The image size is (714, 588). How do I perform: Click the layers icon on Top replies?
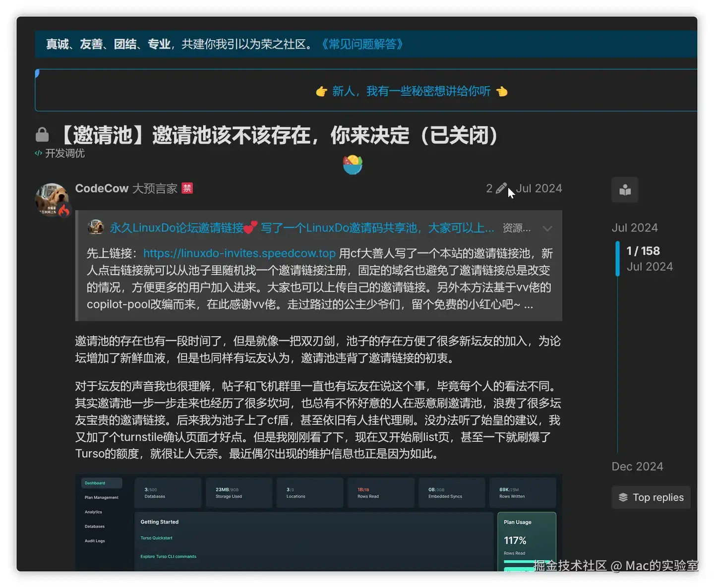[x=623, y=497]
